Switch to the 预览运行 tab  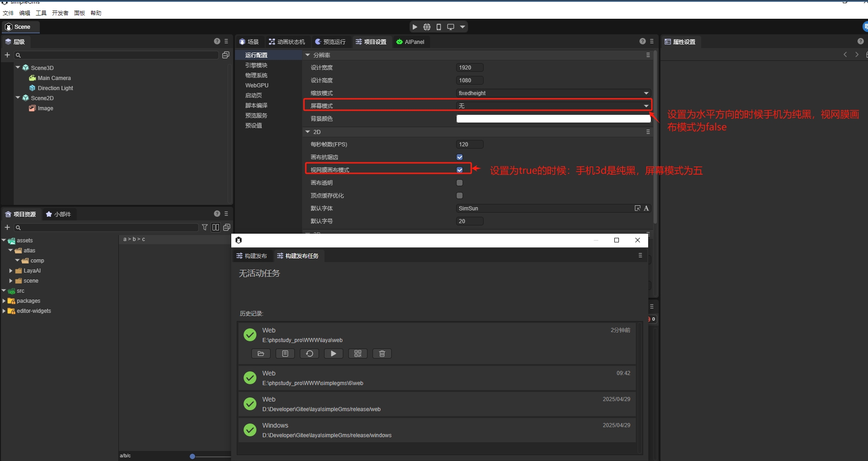point(330,42)
